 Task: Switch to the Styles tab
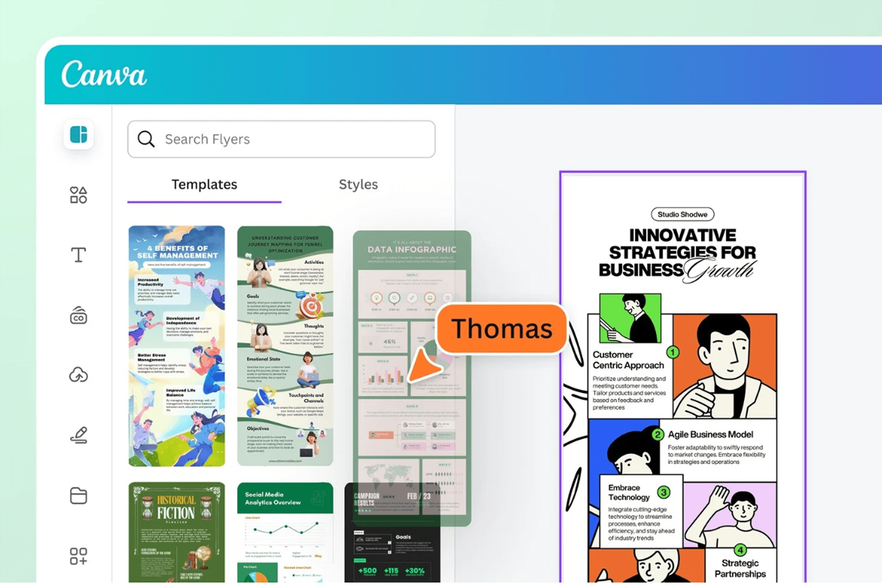pos(358,184)
